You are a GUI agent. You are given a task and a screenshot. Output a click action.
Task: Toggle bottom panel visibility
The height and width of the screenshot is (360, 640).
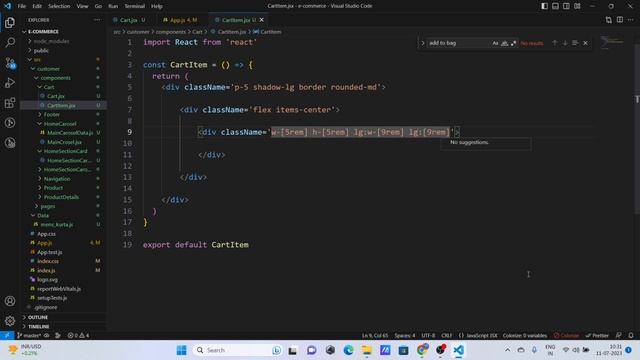(x=556, y=6)
